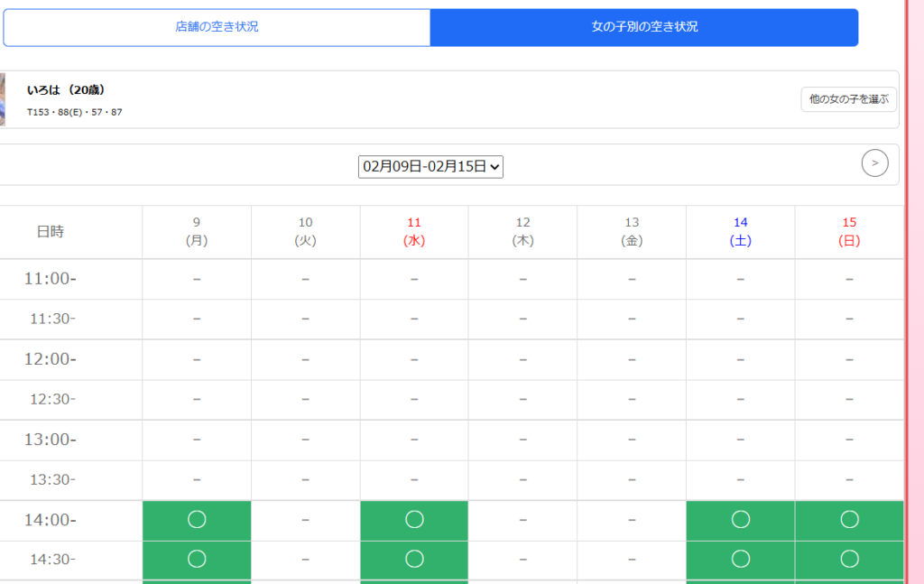The image size is (924, 584).
Task: Click the 14 (土) Saturday column header
Action: point(740,232)
